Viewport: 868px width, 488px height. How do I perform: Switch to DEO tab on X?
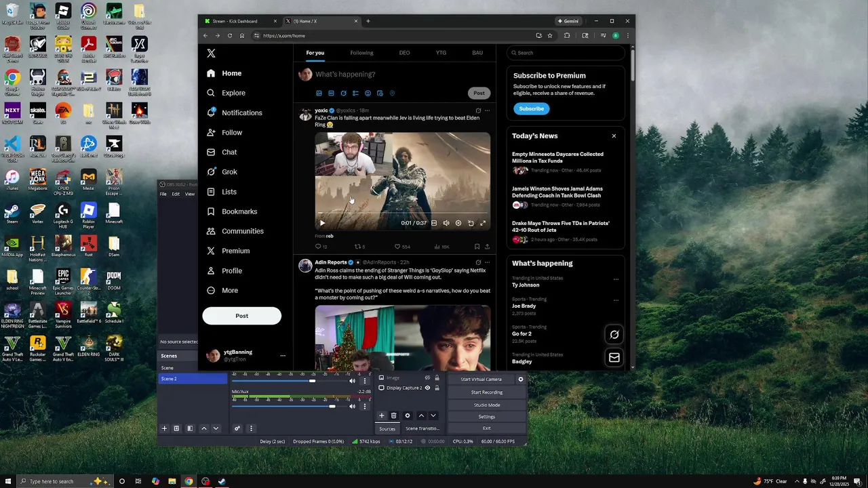(x=404, y=53)
